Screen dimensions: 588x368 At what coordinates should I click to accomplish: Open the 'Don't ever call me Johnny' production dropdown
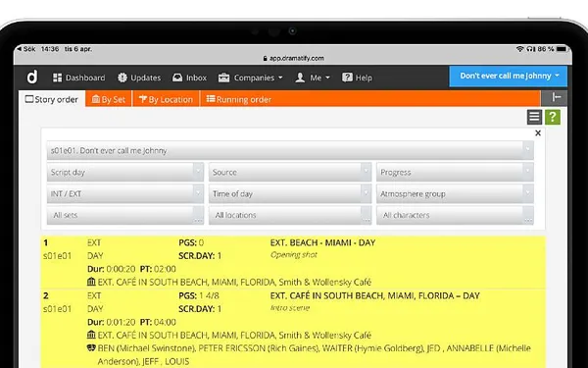click(508, 77)
